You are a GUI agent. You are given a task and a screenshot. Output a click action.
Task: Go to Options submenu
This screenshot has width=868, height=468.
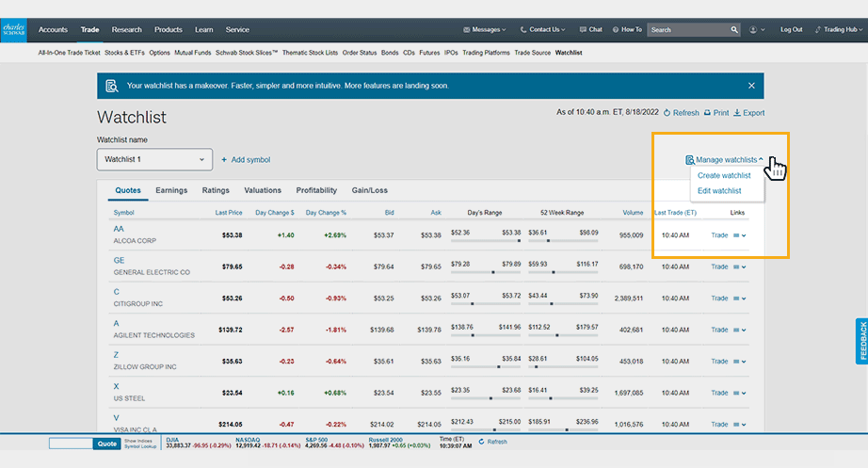[159, 53]
